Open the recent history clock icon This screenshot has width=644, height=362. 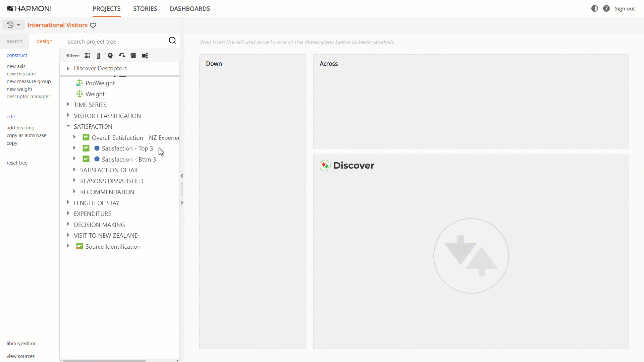(10, 25)
